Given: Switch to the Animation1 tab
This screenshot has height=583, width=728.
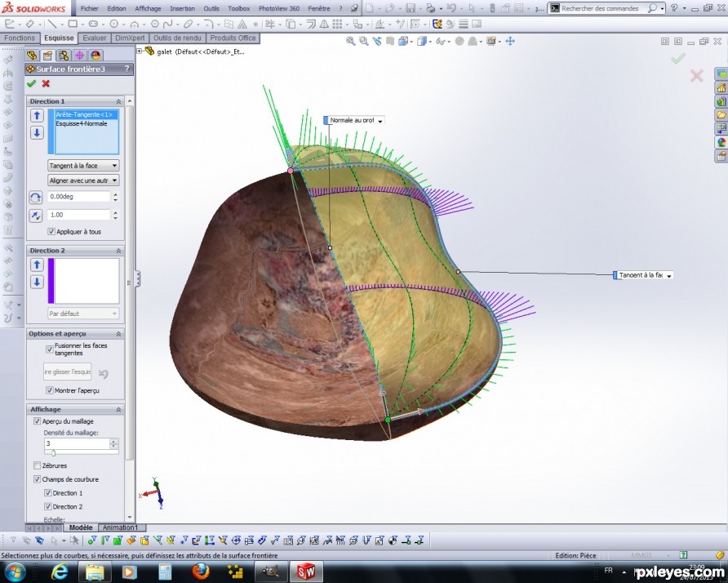Looking at the screenshot, I should tap(120, 527).
